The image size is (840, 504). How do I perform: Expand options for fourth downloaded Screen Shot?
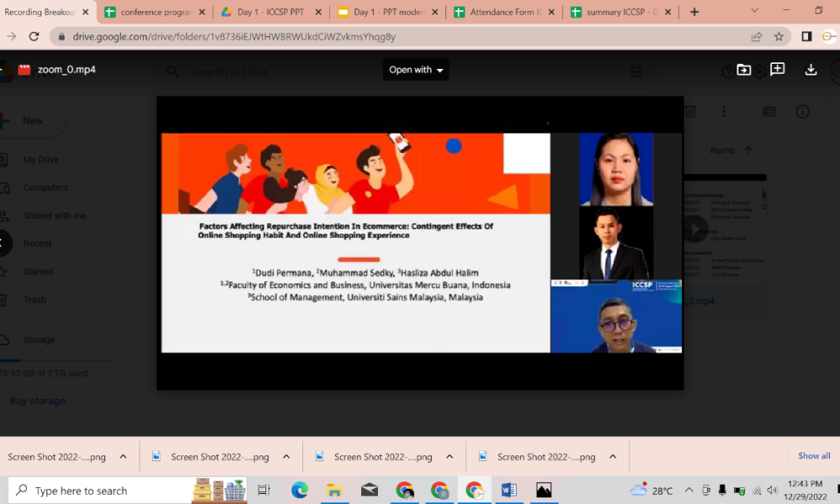click(x=613, y=457)
